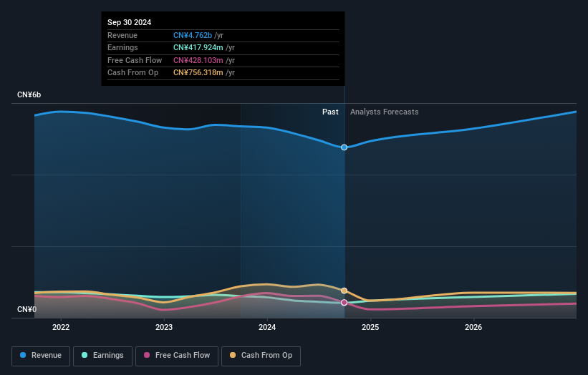Click the CN¥417.924m earnings value

coord(198,47)
